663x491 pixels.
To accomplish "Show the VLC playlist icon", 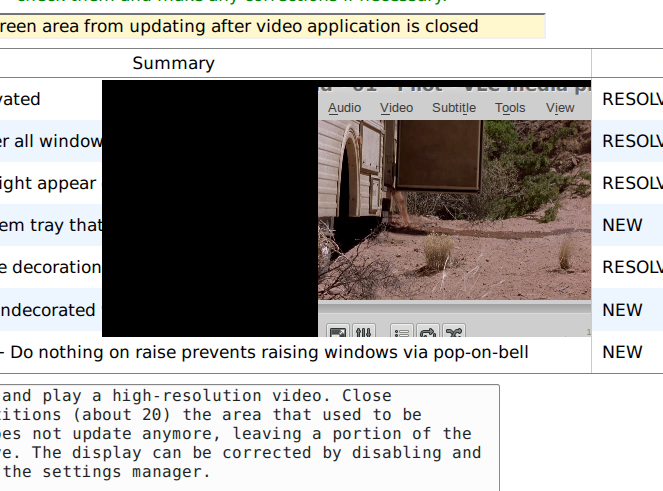I will tap(401, 331).
